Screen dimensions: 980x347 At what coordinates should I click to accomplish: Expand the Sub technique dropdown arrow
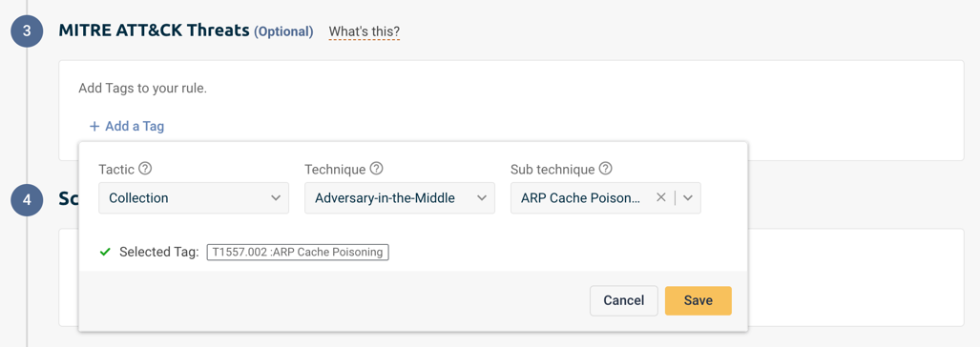click(688, 198)
